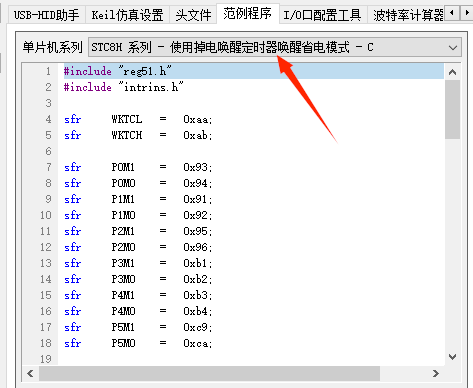473x388 pixels.
Task: Click the P1M1 = 0x91 line
Action: click(x=138, y=199)
